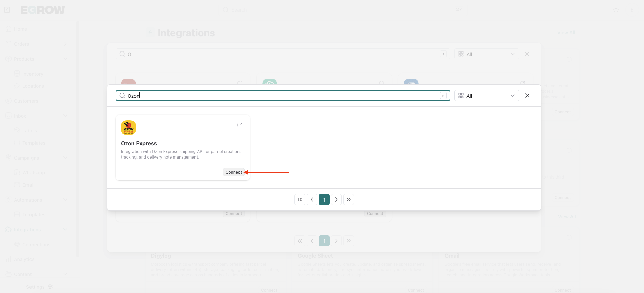Viewport: 644px width, 293px height.
Task: Go to previous page in Ozon results pagination
Action: pyautogui.click(x=312, y=200)
